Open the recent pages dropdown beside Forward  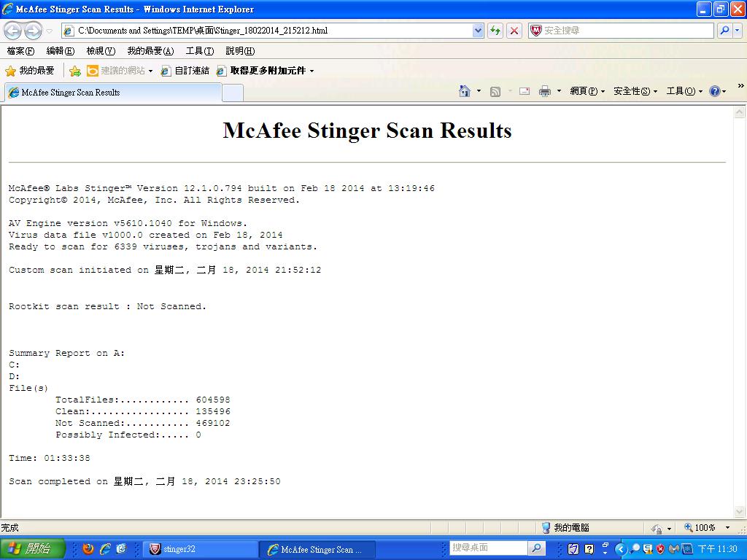click(50, 31)
